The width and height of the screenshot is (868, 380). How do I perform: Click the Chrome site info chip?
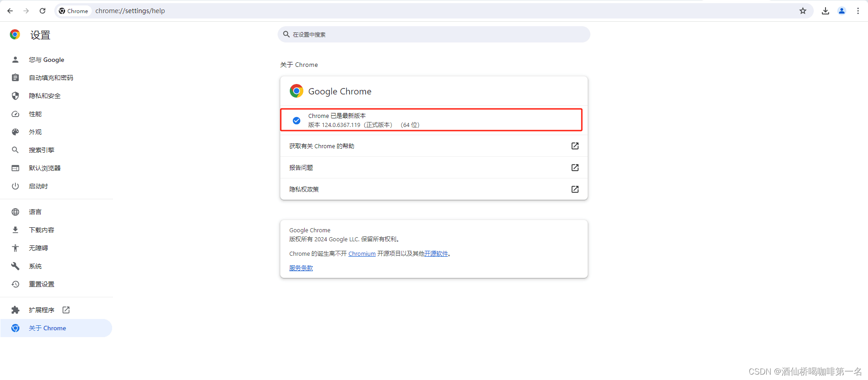[x=74, y=11]
